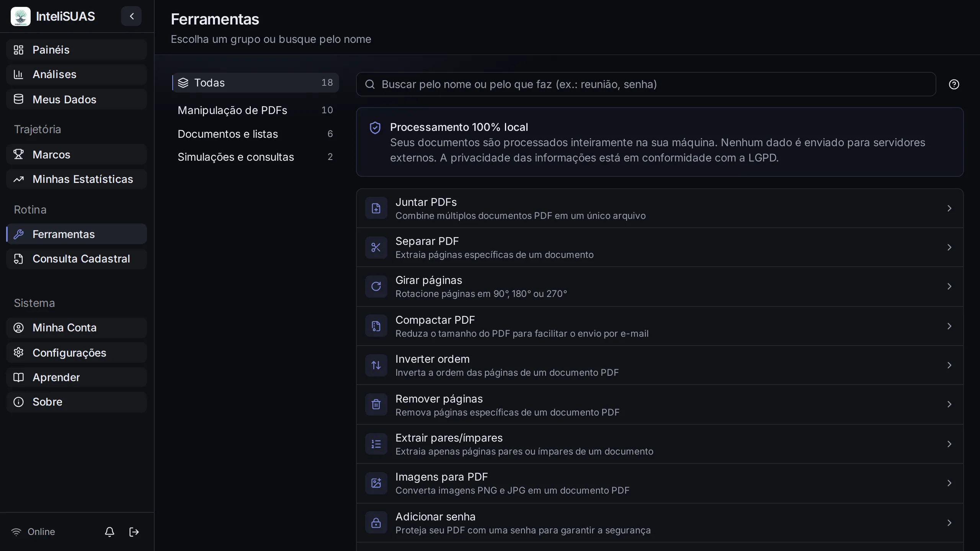Click the Online wifi status icon
Screen dimensions: 980x551
(16, 532)
